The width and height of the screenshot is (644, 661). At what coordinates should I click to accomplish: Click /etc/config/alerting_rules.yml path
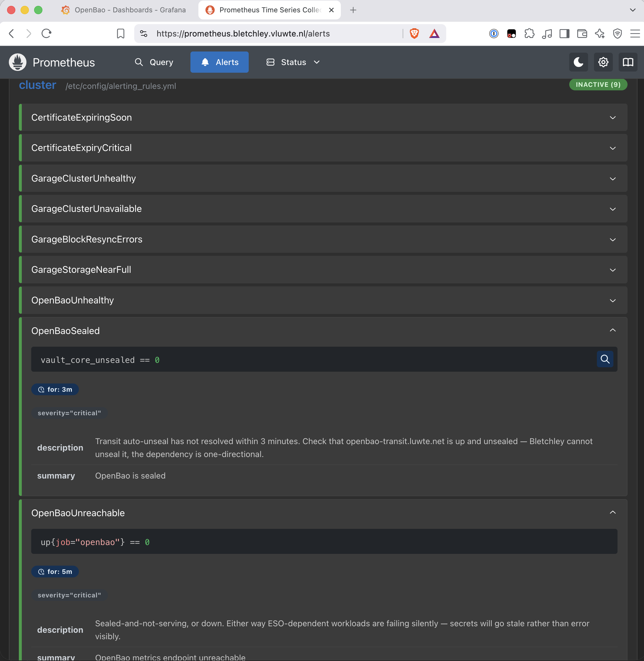121,86
